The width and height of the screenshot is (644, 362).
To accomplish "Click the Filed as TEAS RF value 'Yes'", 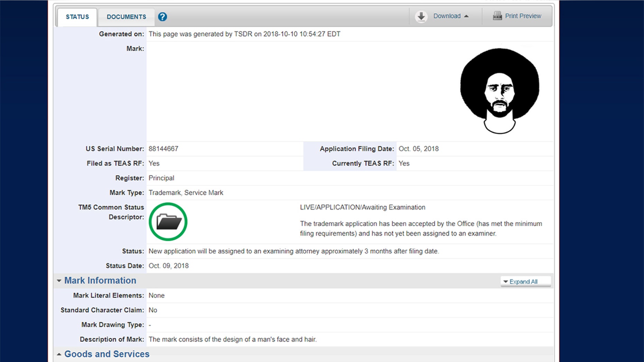I will pos(154,163).
